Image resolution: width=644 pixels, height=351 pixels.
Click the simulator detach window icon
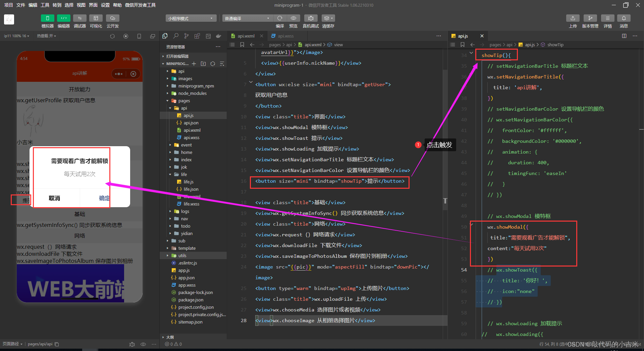[153, 36]
